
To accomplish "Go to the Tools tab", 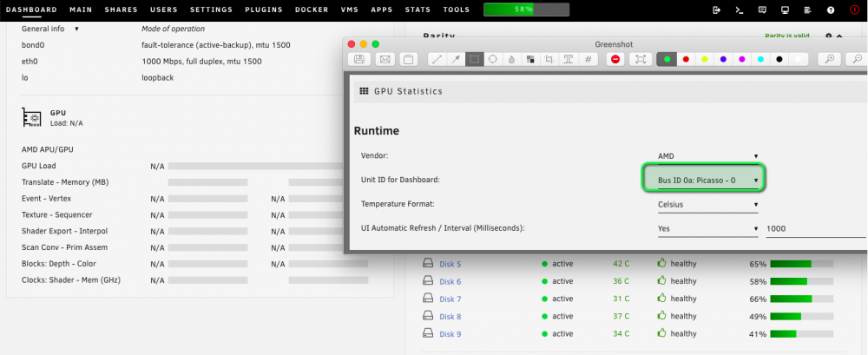I will click(x=457, y=10).
